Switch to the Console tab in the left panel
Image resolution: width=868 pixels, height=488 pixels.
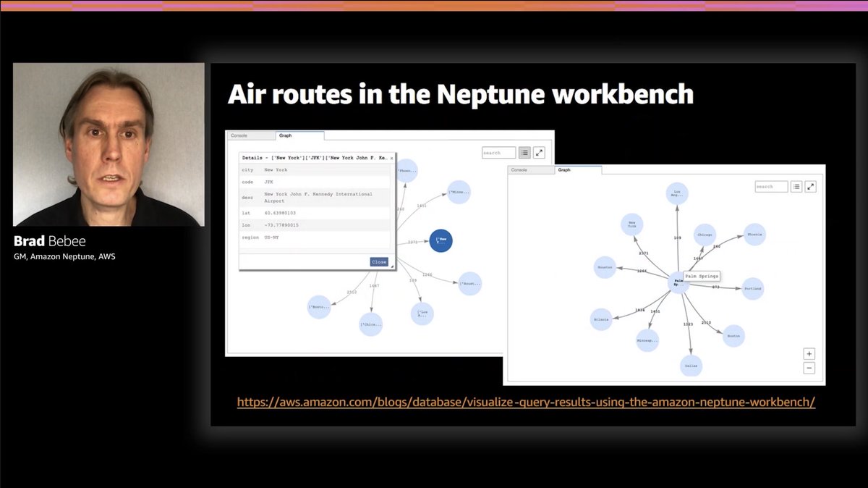[x=241, y=135]
